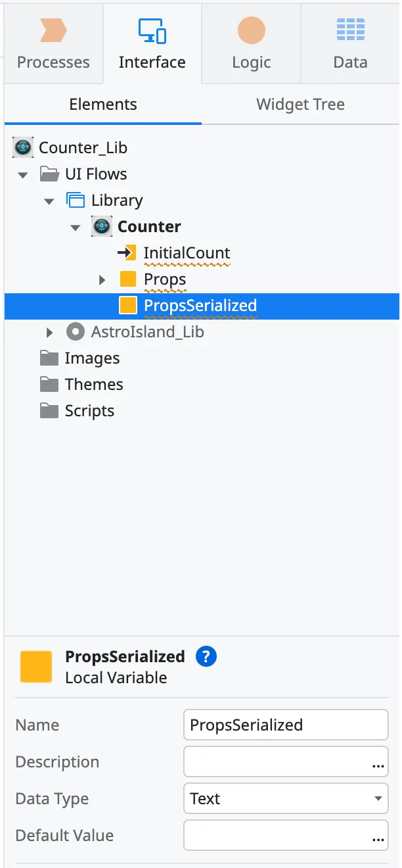
Task: Click the InitialCount input parameter arrow icon
Action: point(128,253)
